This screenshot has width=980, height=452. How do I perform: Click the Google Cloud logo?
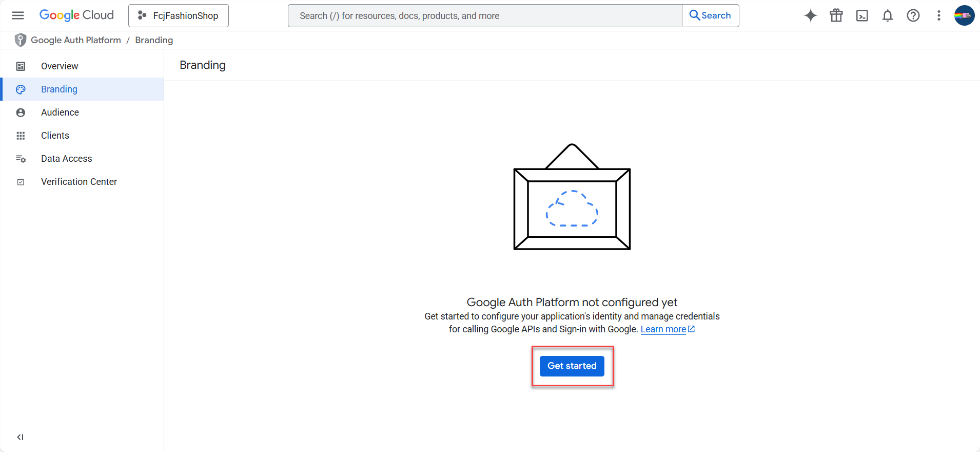tap(76, 15)
